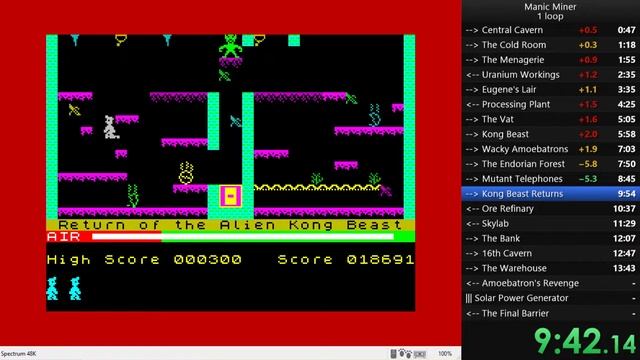Screen dimensions: 640x360
Task: Select The Warehouse split row
Action: [551, 269]
